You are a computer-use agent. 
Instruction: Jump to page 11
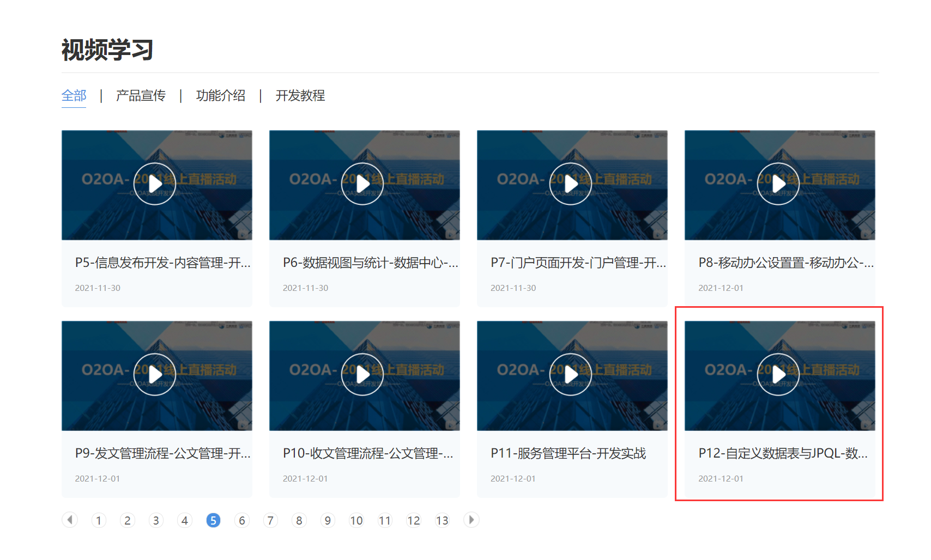coord(385,520)
